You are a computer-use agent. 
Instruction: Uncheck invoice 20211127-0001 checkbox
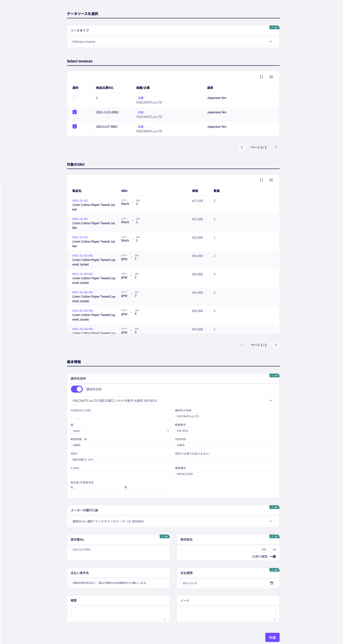75,126
